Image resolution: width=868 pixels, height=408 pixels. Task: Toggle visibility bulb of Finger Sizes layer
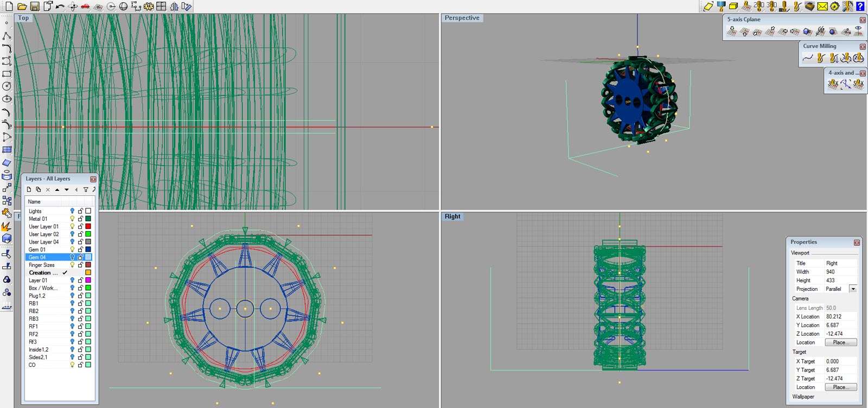coord(72,265)
